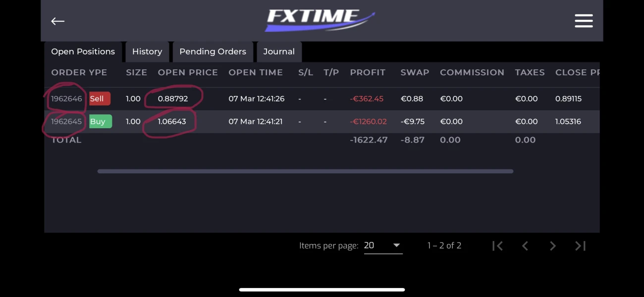644x297 pixels.
Task: Select order 1962645
Action: [66, 121]
